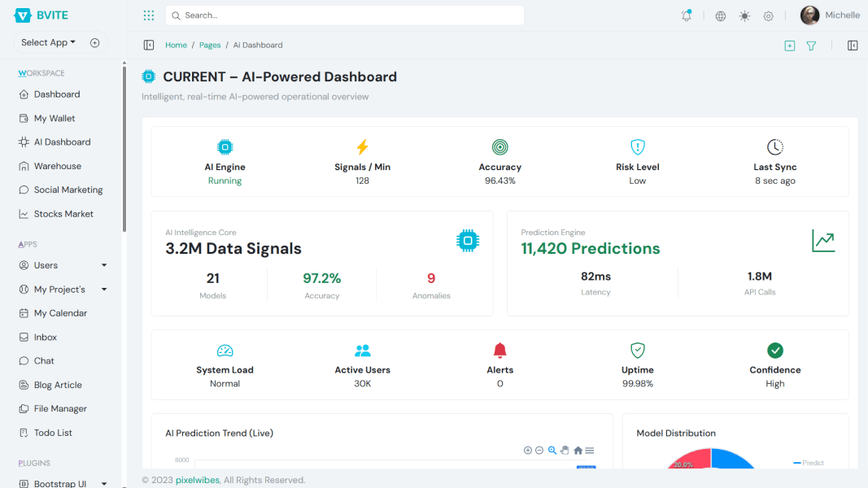Switch to dark mode via the sun icon
The image size is (868, 488).
[744, 15]
